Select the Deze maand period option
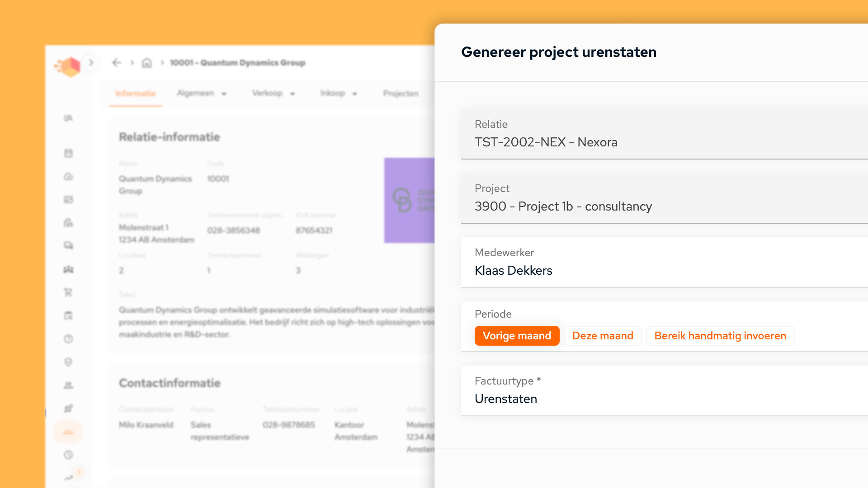Screen dimensions: 868x488 602,336
